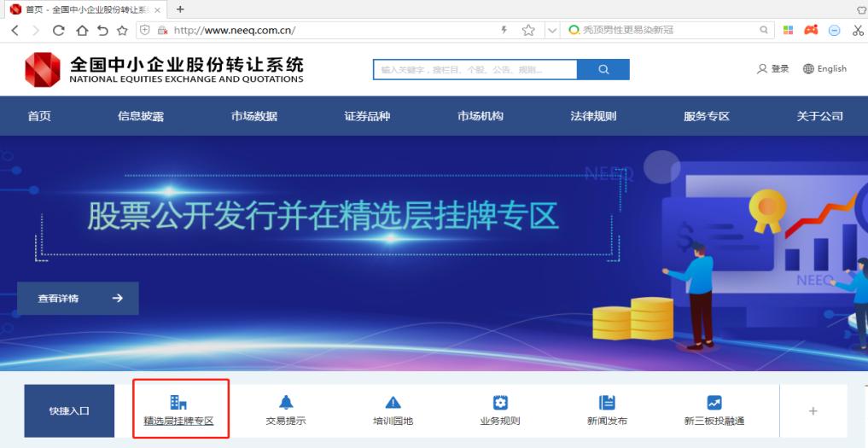
Task: Open the 服务专区 navigation menu
Action: pos(707,116)
